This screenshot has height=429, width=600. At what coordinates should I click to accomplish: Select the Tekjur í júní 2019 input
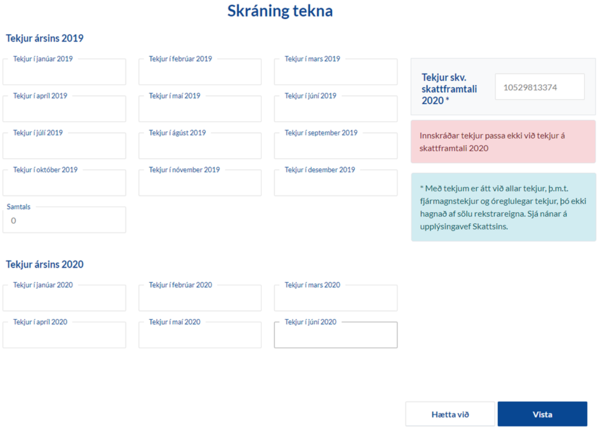point(335,110)
